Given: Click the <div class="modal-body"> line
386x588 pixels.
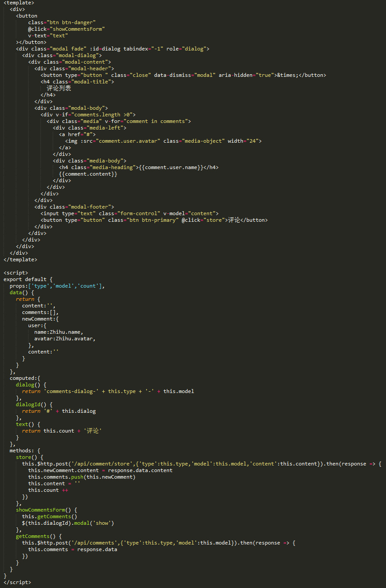Looking at the screenshot, I should 71,108.
